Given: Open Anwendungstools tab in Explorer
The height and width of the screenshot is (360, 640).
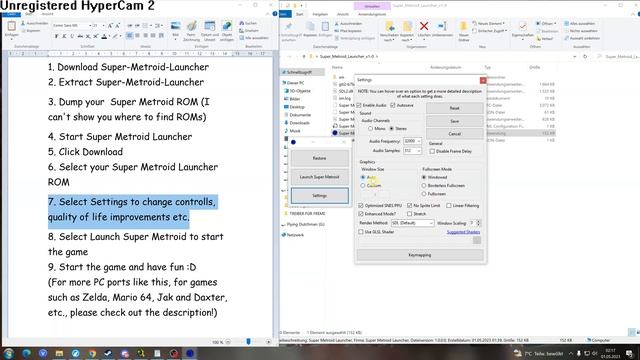Looking at the screenshot, I should [372, 14].
